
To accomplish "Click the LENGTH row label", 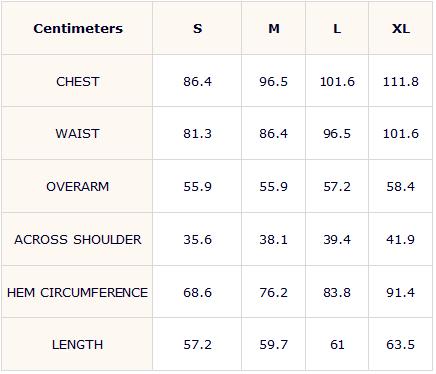I will (x=77, y=344).
